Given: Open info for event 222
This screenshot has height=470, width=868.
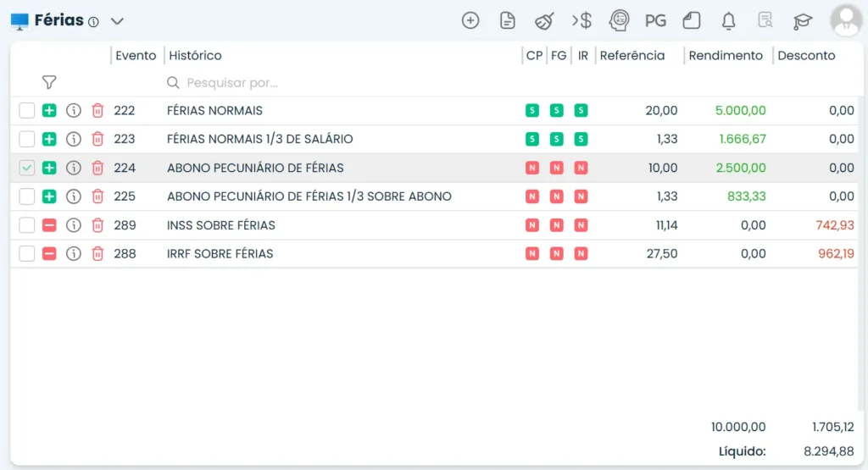Looking at the screenshot, I should click(74, 111).
